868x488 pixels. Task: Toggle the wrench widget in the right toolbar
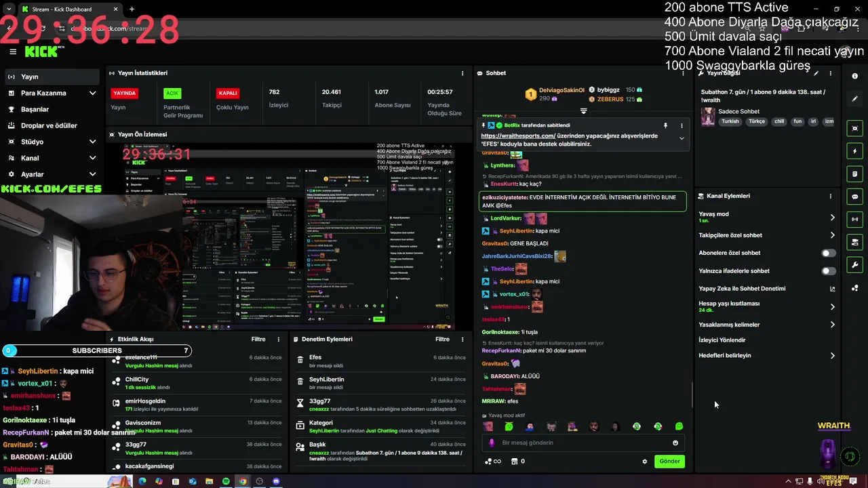[x=855, y=265]
